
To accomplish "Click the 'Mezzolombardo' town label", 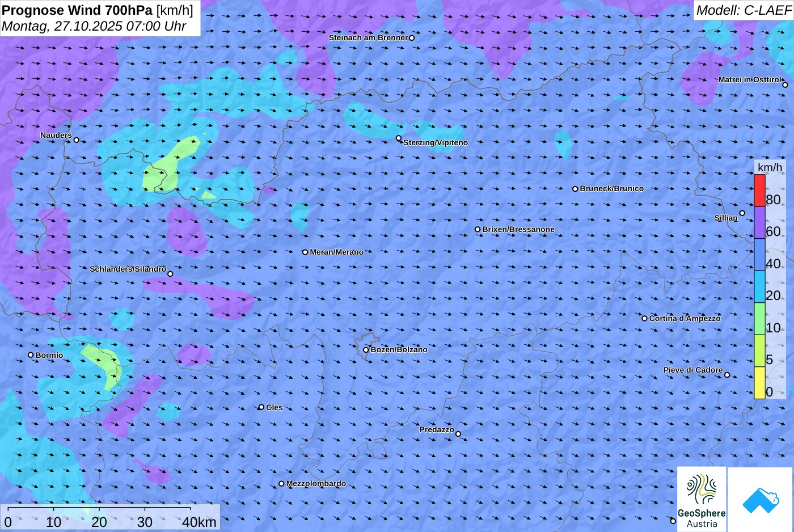I will 316,484.
